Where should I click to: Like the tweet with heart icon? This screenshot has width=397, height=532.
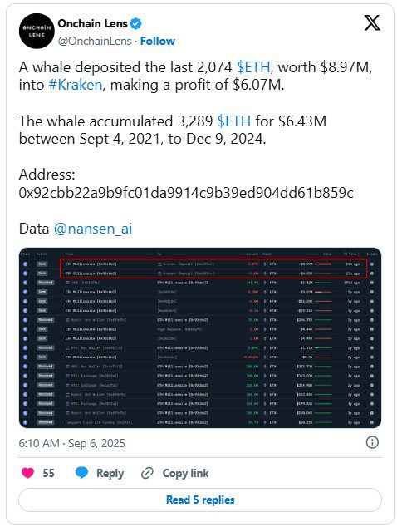(x=27, y=473)
